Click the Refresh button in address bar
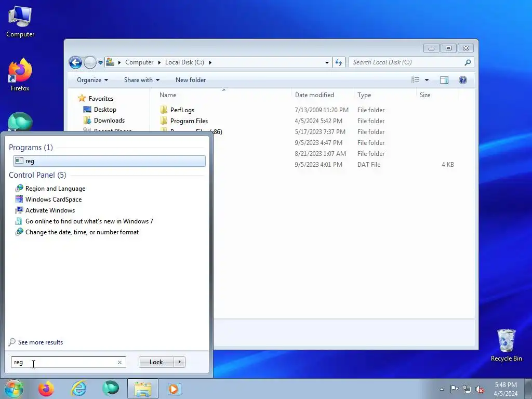The width and height of the screenshot is (532, 399). (x=339, y=62)
